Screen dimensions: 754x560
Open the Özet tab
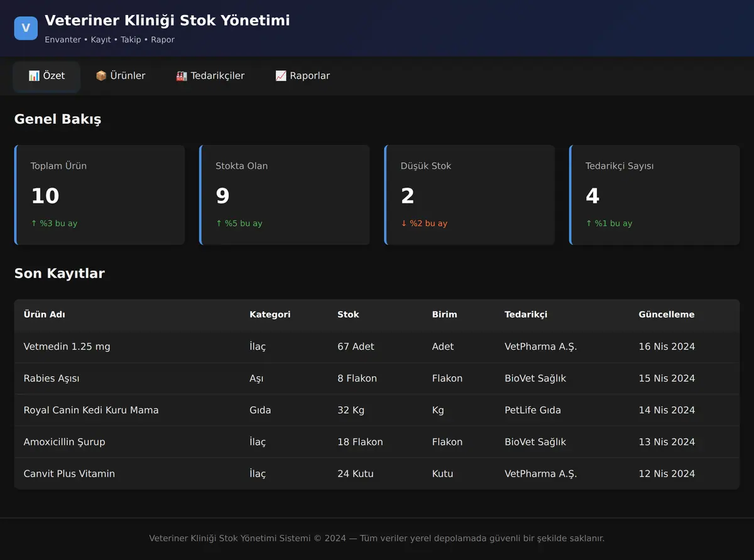tap(46, 76)
